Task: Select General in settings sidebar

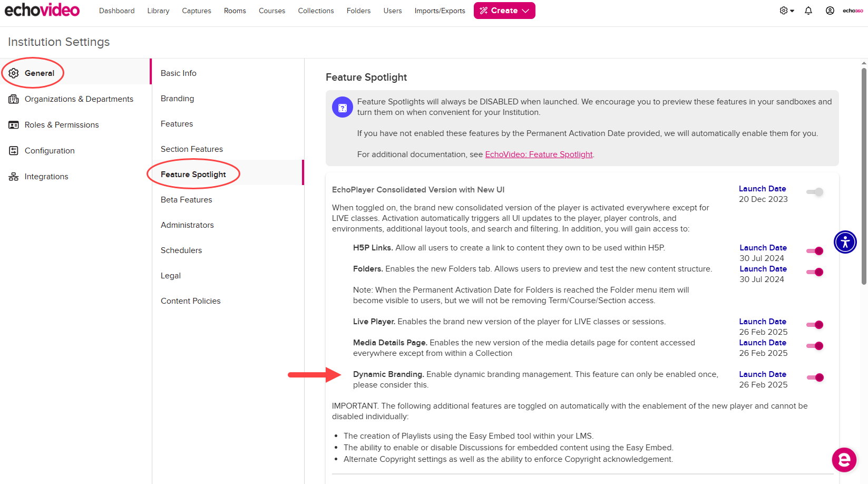Action: (75, 73)
